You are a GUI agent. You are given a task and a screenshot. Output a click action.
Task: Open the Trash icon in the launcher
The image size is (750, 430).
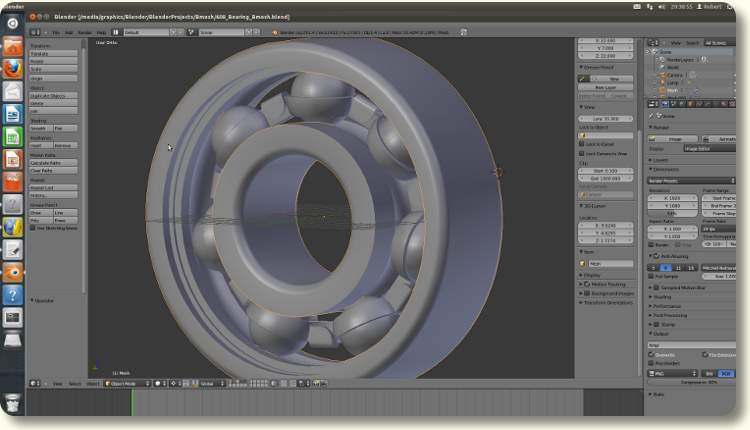[x=13, y=402]
